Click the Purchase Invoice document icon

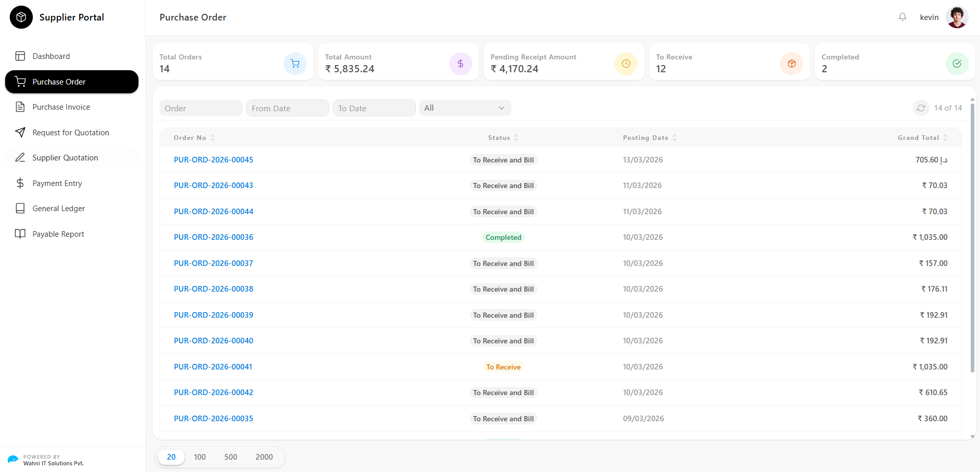(20, 107)
